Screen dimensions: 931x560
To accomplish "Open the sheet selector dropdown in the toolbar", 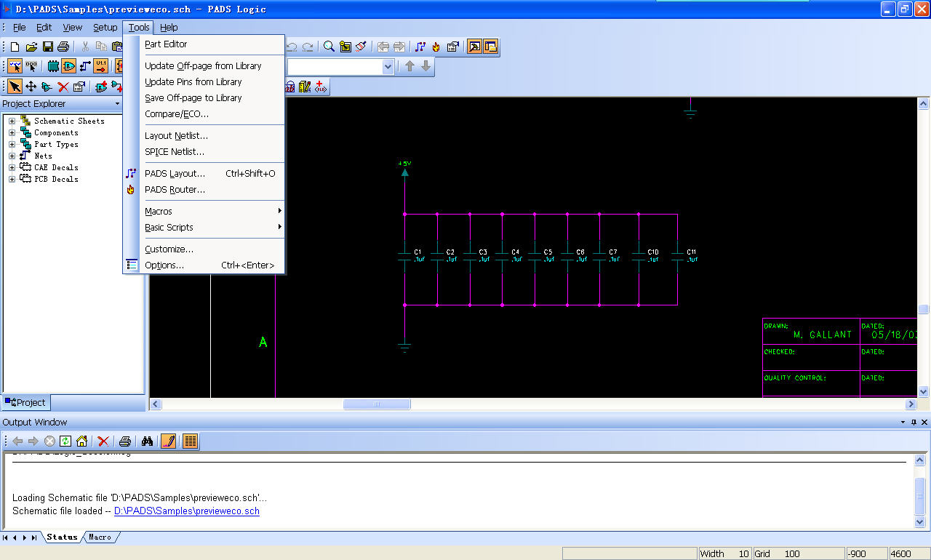I will 388,66.
